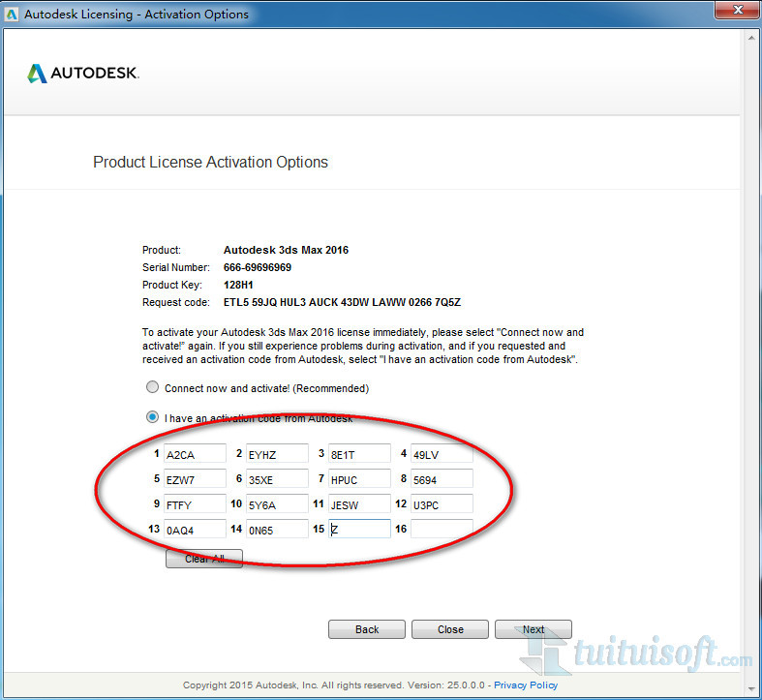Click activation code field 15
Screen dimensions: 762x700
point(358,530)
